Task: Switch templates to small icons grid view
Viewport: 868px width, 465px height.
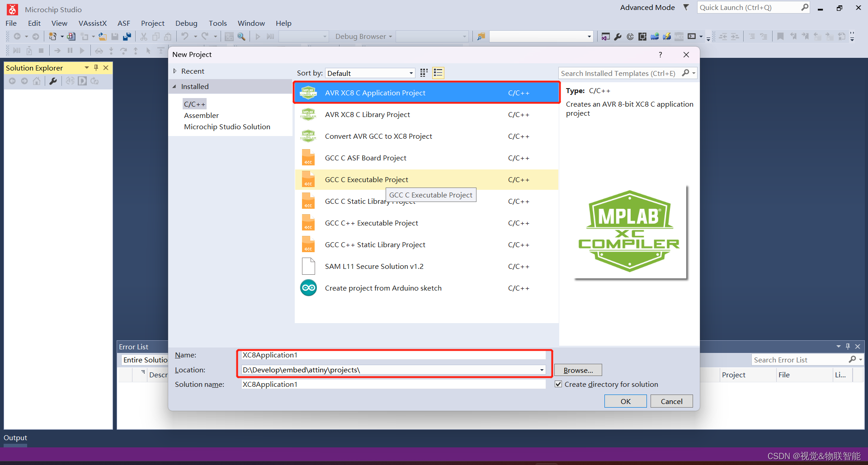Action: click(424, 73)
